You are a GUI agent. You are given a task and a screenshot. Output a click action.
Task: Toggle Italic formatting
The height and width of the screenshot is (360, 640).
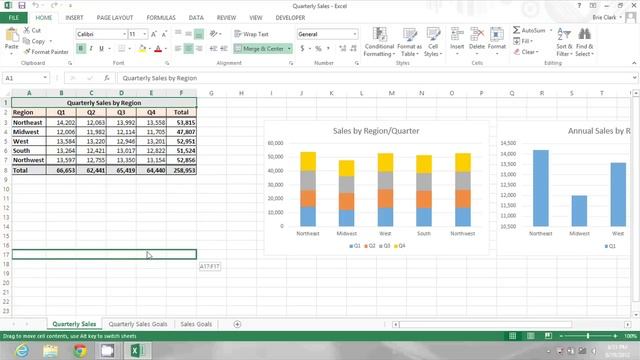pyautogui.click(x=91, y=49)
